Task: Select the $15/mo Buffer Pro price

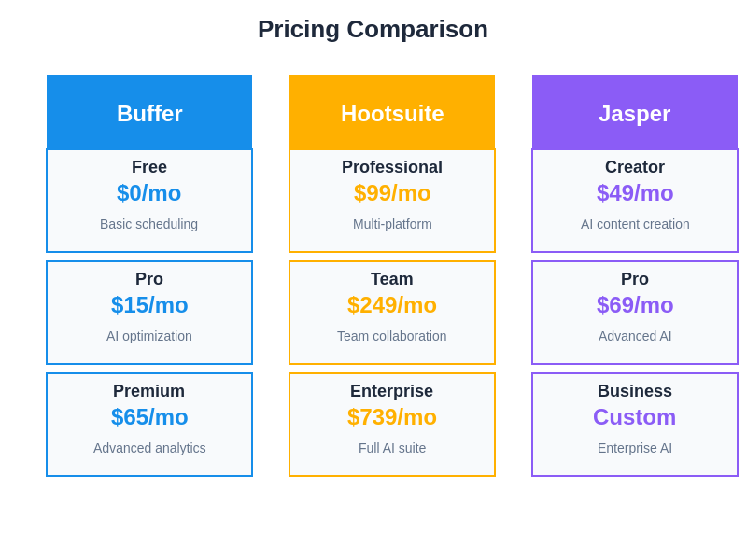Action: (149, 305)
